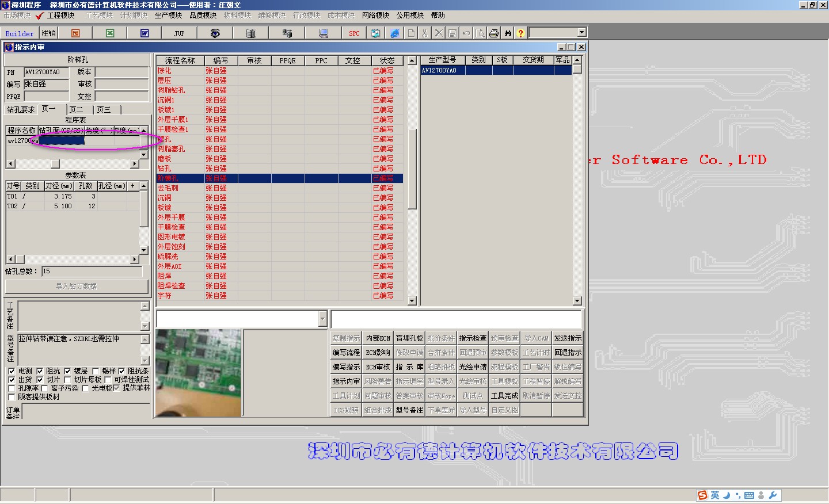This screenshot has width=829, height=504.
Task: Toggle the 电测 checkbox
Action: point(12,371)
